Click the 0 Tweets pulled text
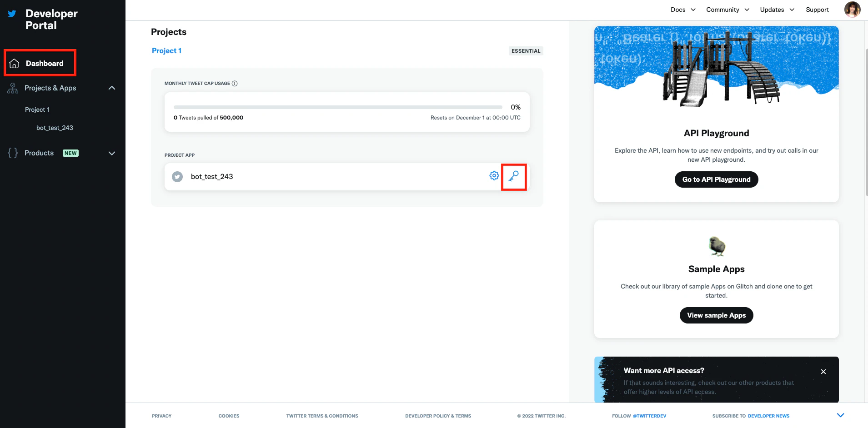 [208, 118]
